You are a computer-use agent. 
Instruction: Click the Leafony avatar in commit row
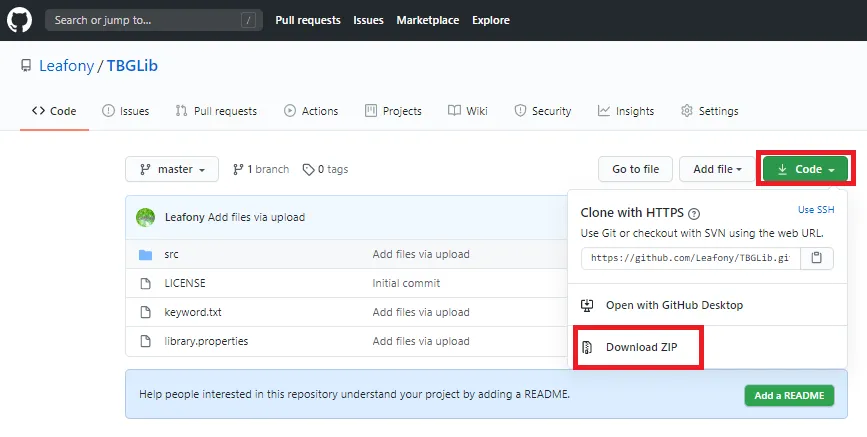tap(146, 217)
